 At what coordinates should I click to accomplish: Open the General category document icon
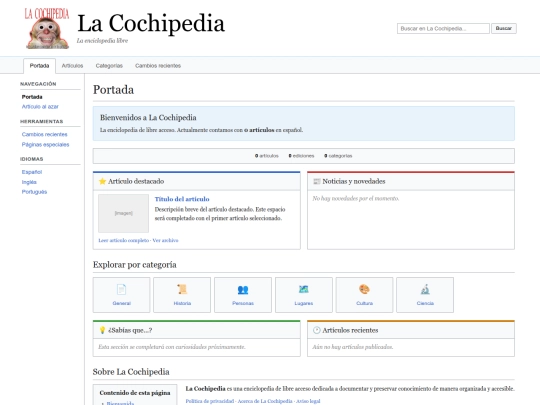pos(122,289)
